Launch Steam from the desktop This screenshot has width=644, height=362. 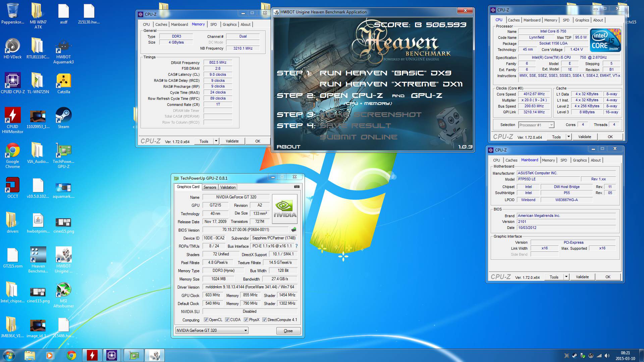[63, 118]
